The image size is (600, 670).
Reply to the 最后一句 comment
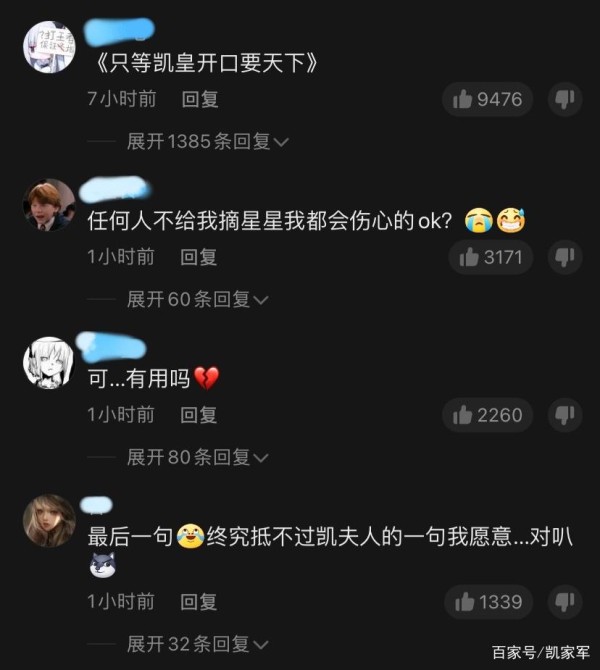tap(199, 602)
